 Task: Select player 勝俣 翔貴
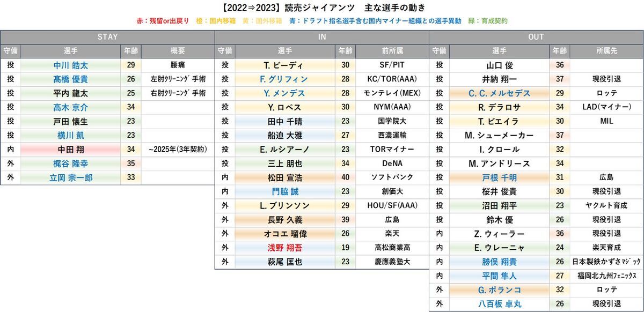click(x=499, y=262)
